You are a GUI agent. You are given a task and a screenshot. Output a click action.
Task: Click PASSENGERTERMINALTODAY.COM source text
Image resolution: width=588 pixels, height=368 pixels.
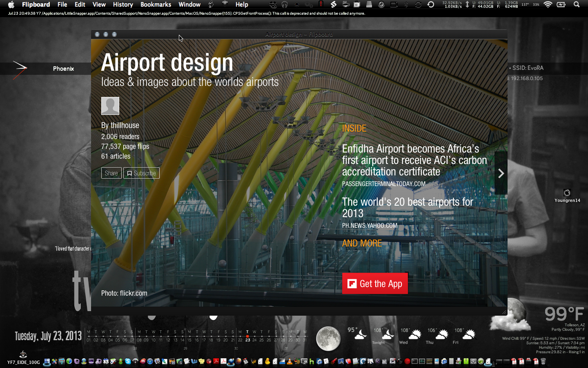point(384,184)
